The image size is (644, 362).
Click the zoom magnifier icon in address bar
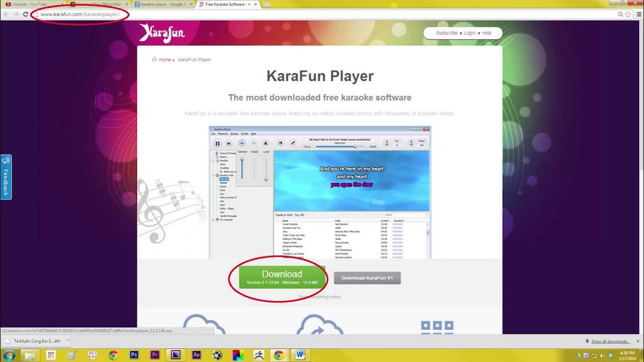(x=620, y=14)
